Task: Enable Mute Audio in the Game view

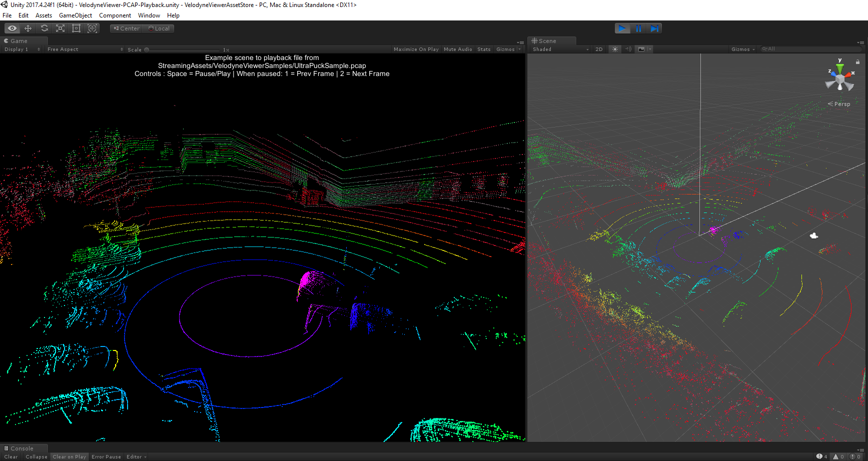Action: [x=457, y=49]
